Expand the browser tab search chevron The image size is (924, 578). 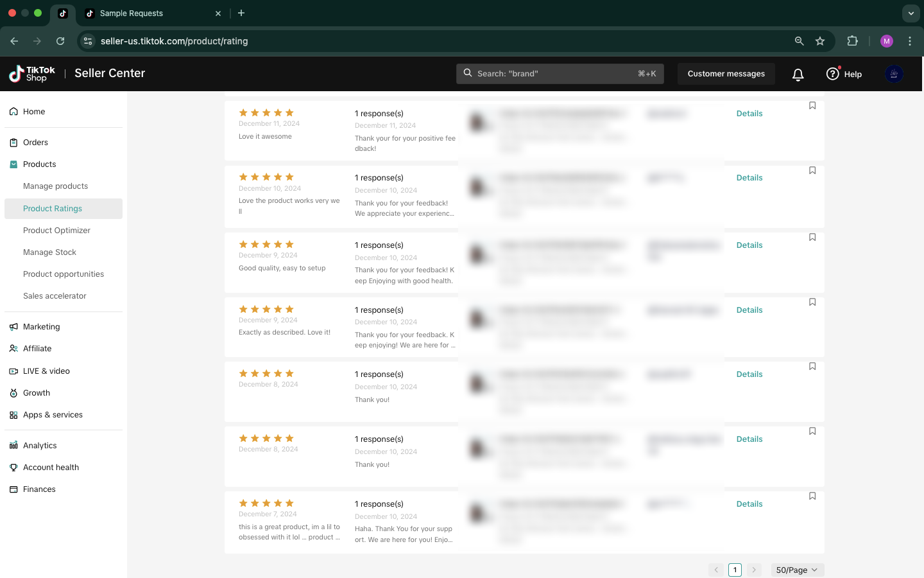click(x=911, y=13)
